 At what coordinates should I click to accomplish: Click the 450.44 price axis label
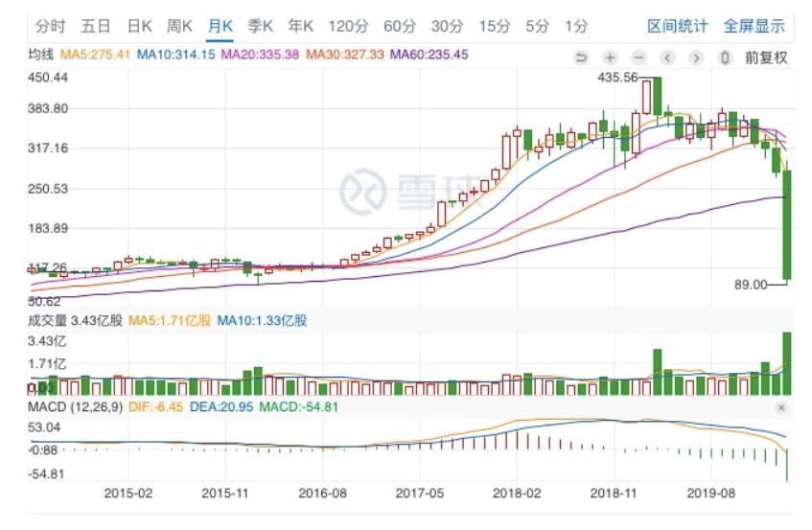(x=48, y=78)
